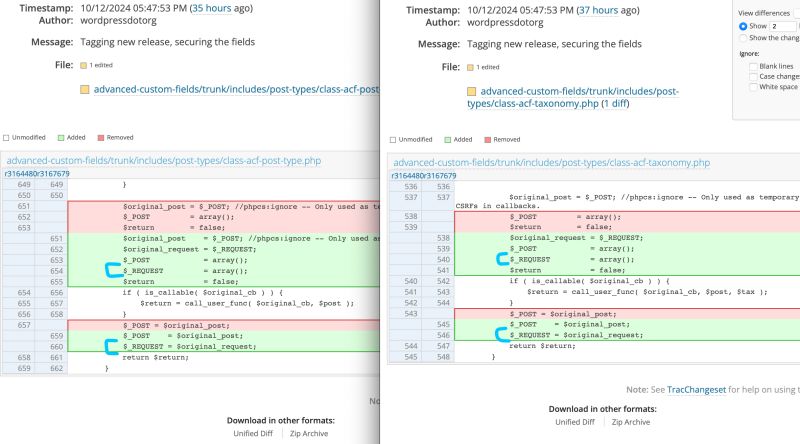The height and width of the screenshot is (444, 800).
Task: Download Unified Diff in right pane
Action: click(x=575, y=423)
